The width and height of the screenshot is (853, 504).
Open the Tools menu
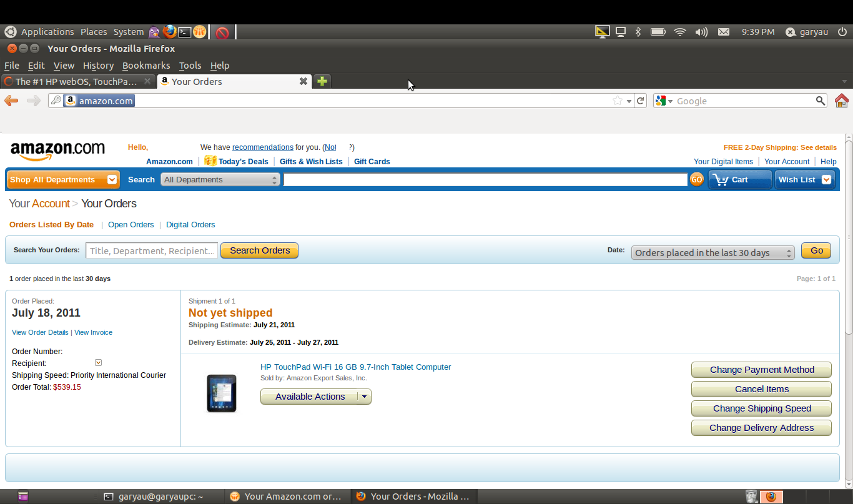(190, 66)
